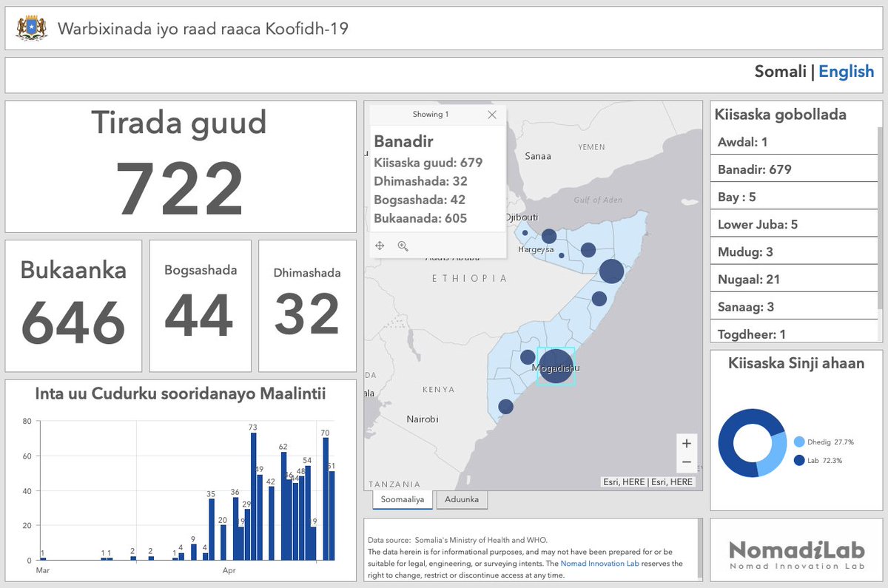
Task: Click the Bogsashada 44 count
Action: coord(199,316)
